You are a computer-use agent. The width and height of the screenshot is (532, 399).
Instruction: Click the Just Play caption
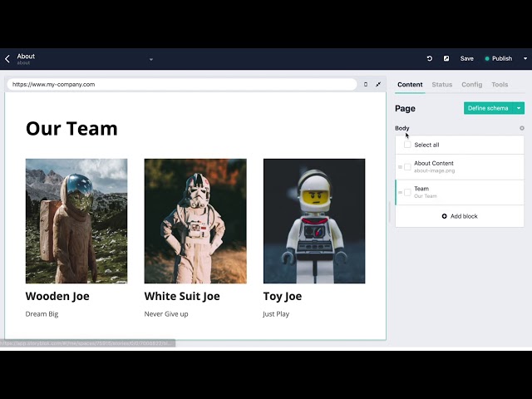click(276, 314)
